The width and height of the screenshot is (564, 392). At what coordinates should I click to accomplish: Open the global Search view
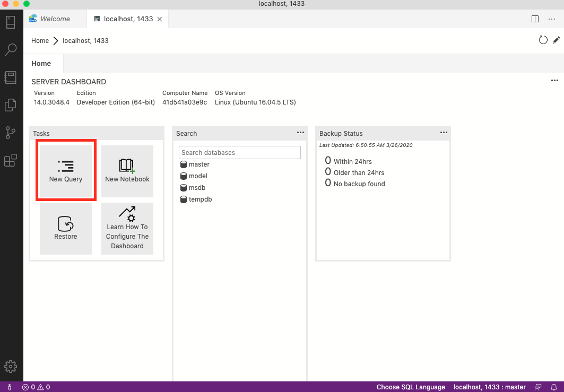click(11, 49)
